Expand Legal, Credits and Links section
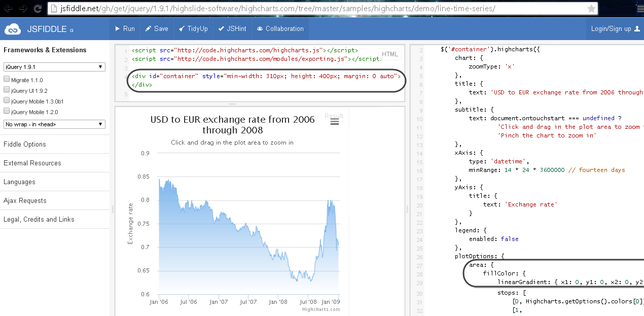 [55, 219]
